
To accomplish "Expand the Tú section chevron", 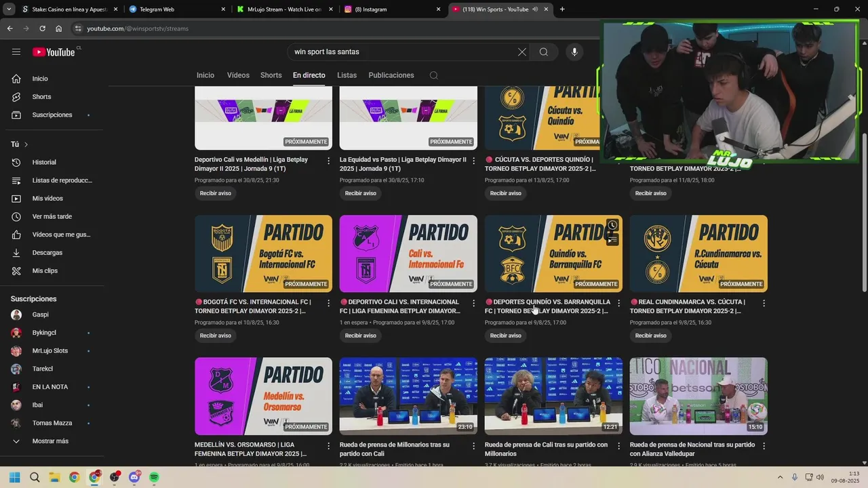I will [26, 144].
